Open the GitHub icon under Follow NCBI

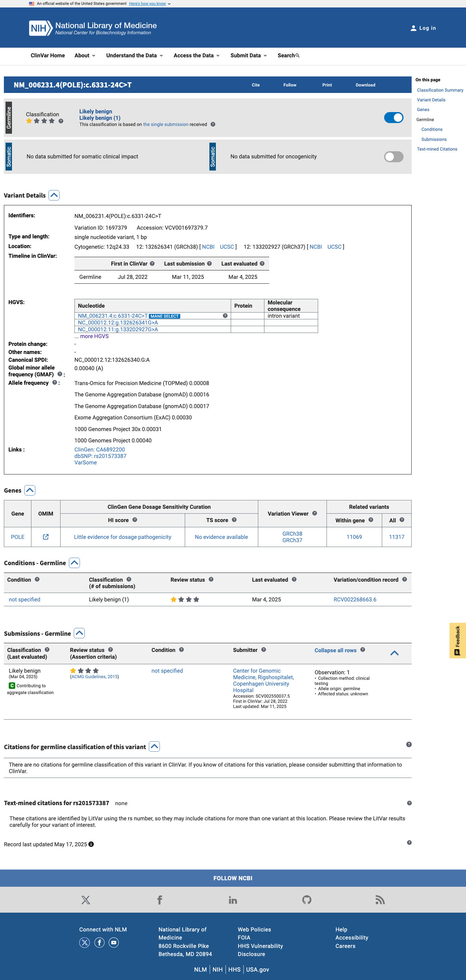[307, 900]
